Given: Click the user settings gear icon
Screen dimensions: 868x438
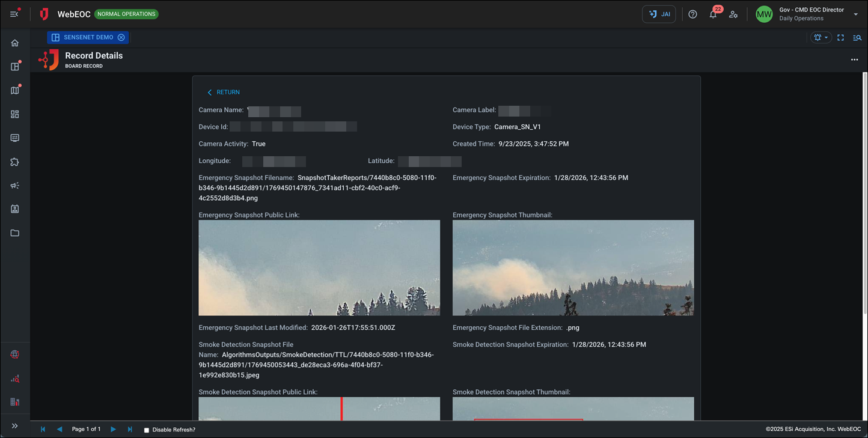Looking at the screenshot, I should 734,14.
